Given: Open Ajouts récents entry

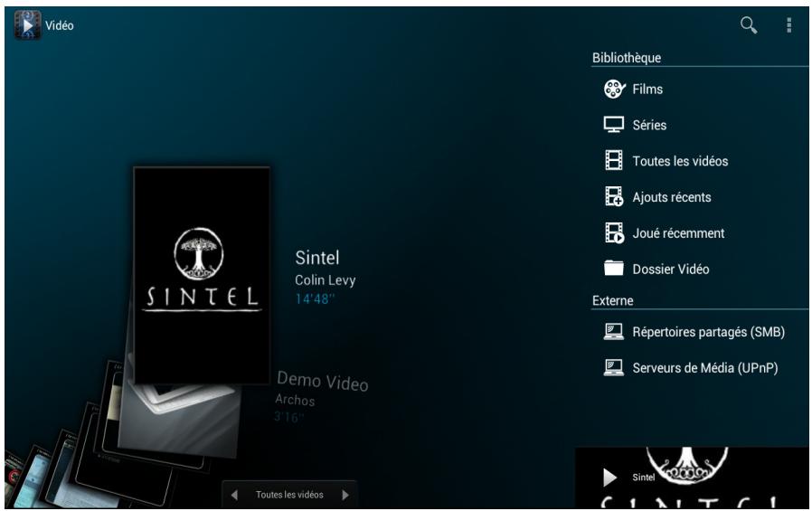Looking at the screenshot, I should click(x=699, y=197).
